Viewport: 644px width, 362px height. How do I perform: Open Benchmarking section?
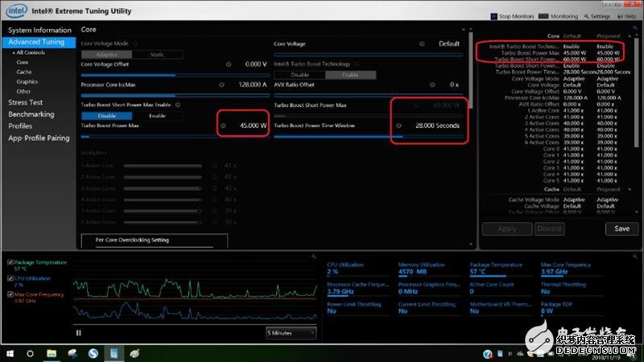point(31,114)
